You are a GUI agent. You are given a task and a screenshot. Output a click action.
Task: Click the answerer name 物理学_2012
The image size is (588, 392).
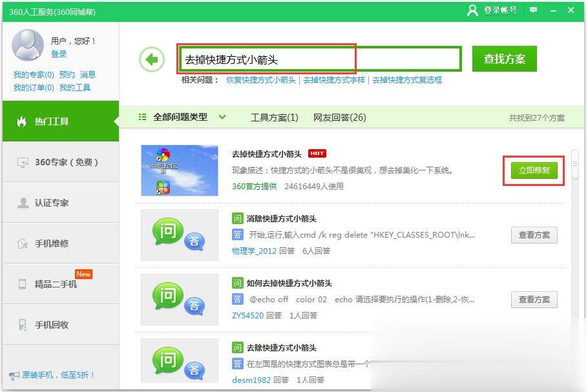point(254,251)
